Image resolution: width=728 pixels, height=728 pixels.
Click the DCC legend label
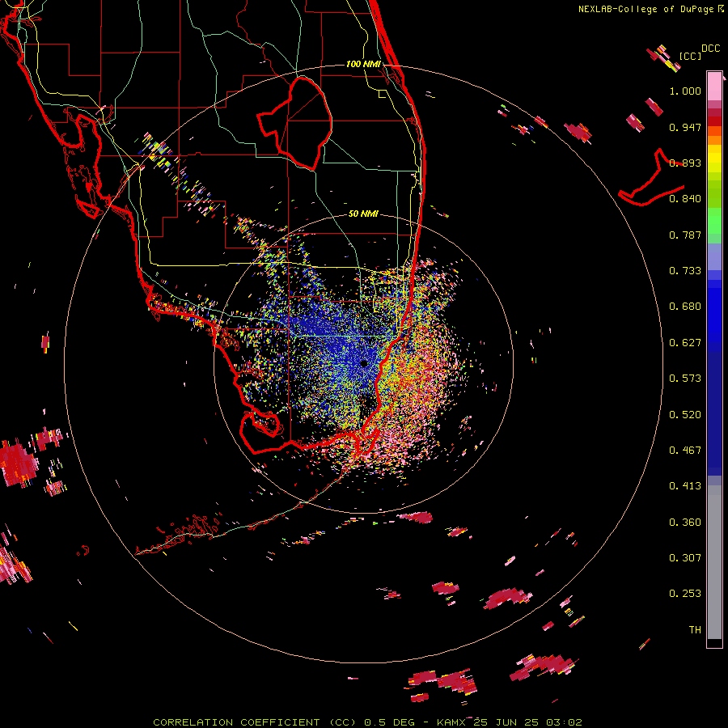[710, 49]
